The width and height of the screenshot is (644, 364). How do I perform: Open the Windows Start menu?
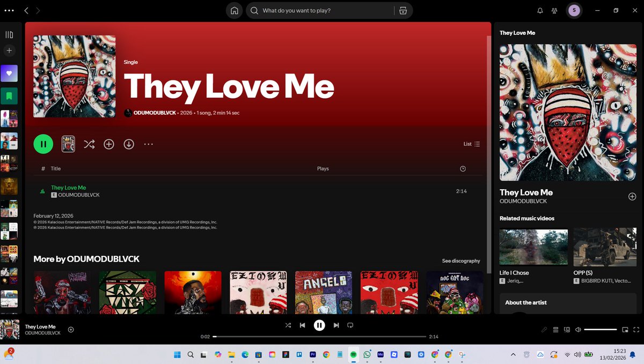177,354
